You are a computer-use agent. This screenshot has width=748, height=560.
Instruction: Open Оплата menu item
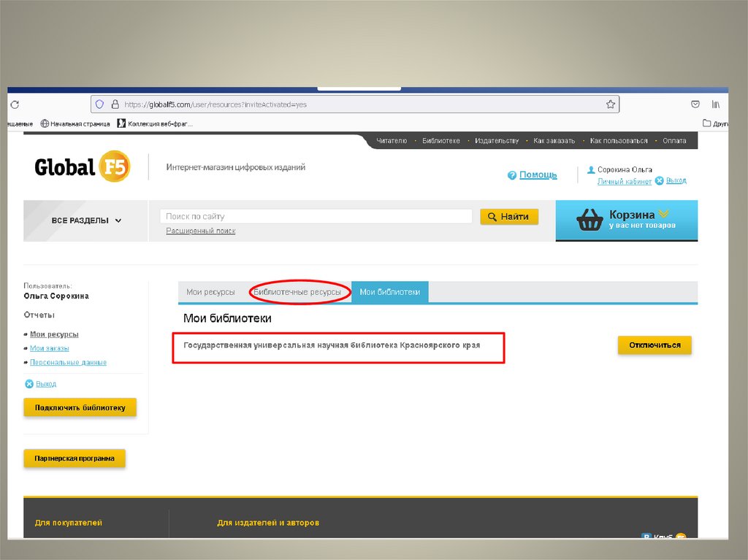[x=674, y=141]
